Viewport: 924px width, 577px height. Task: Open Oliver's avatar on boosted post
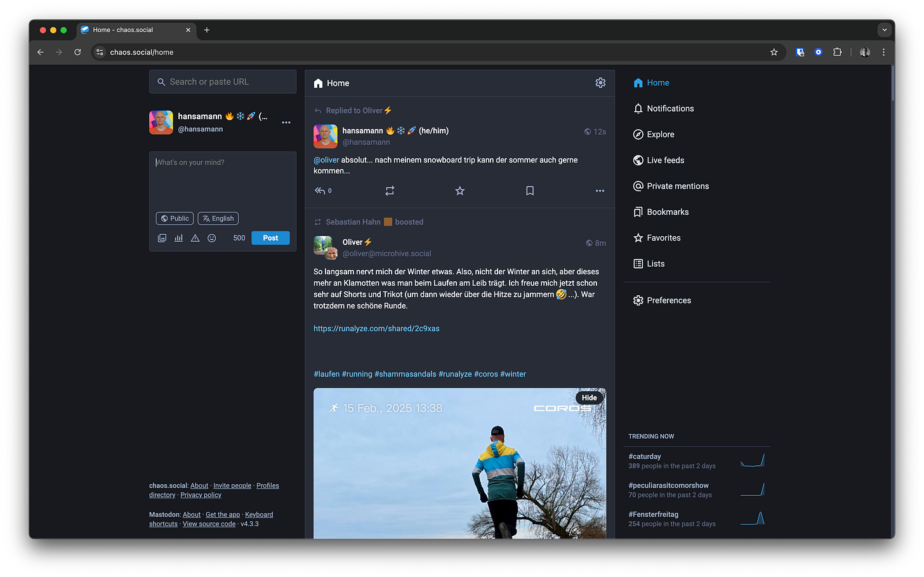coord(326,248)
